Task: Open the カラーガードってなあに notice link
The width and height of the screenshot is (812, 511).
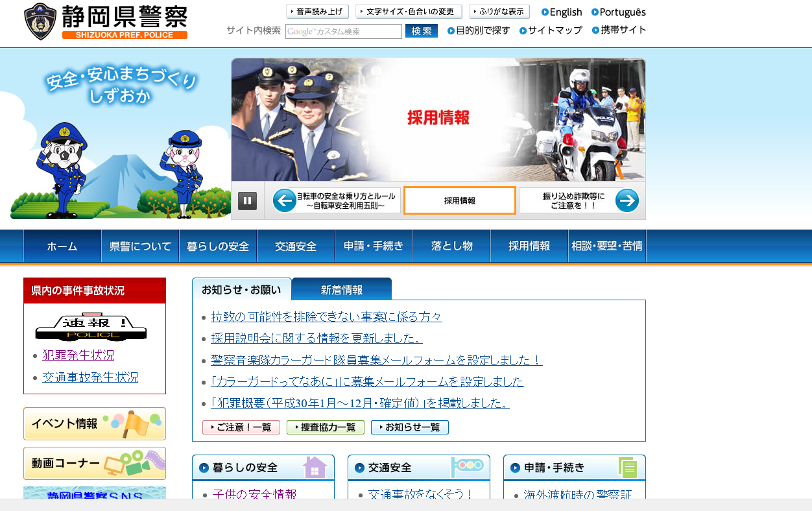Action: coord(367,381)
